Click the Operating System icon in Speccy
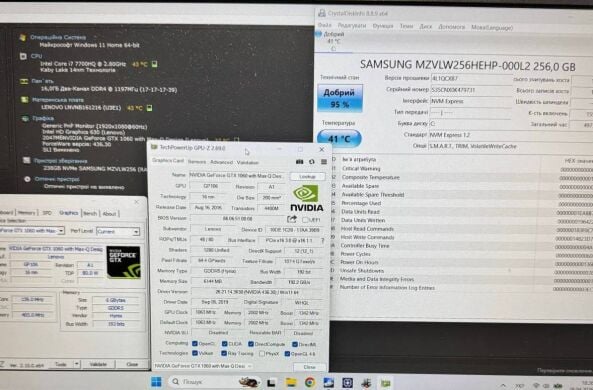 click(23, 37)
